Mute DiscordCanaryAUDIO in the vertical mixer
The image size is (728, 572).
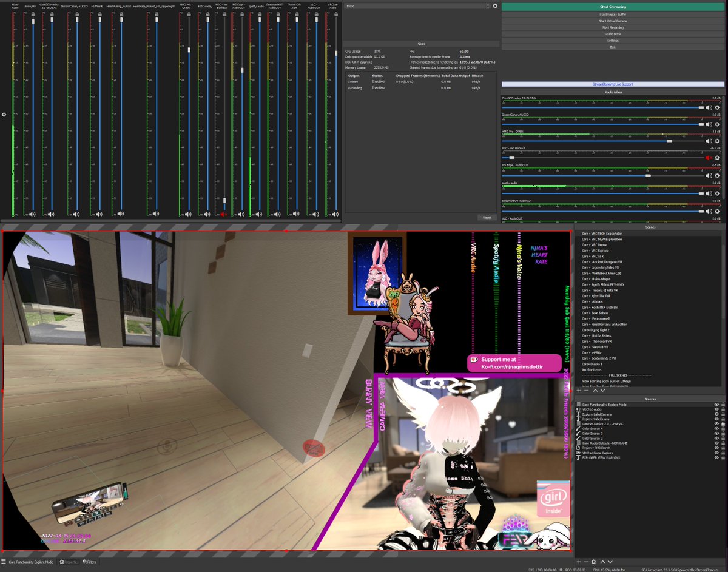click(75, 214)
